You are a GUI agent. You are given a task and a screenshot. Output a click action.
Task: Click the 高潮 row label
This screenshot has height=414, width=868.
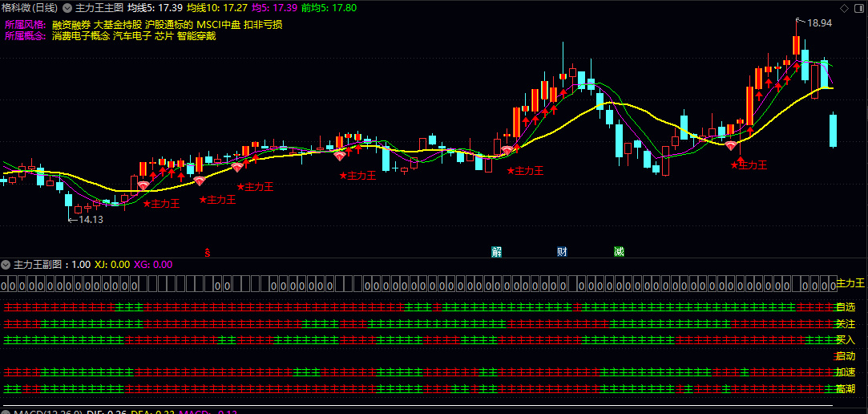click(846, 389)
